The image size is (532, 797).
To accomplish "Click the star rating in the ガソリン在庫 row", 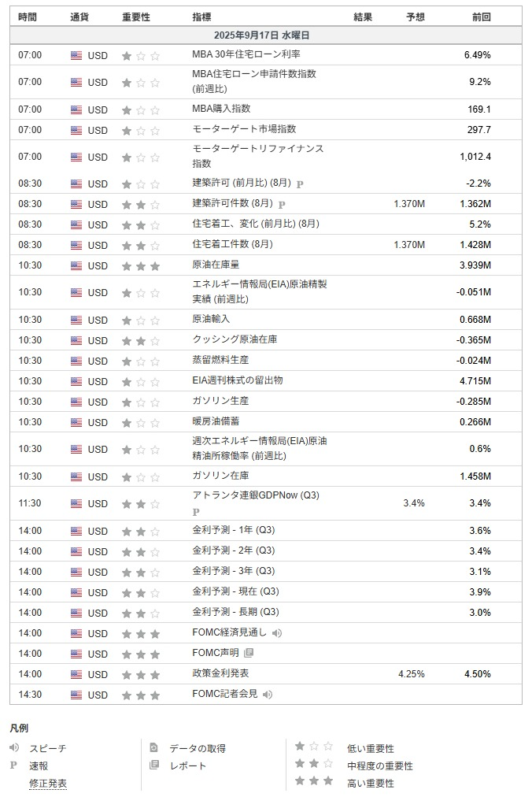I will 141,476.
